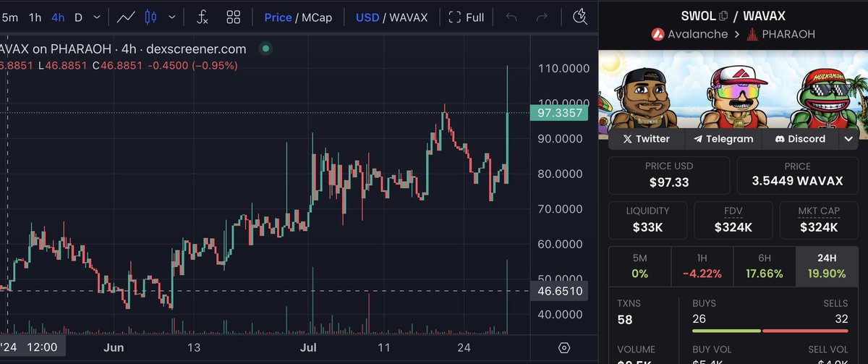Click the buys versus sells ratio bar
Viewport: 868px width, 364px height.
point(770,331)
